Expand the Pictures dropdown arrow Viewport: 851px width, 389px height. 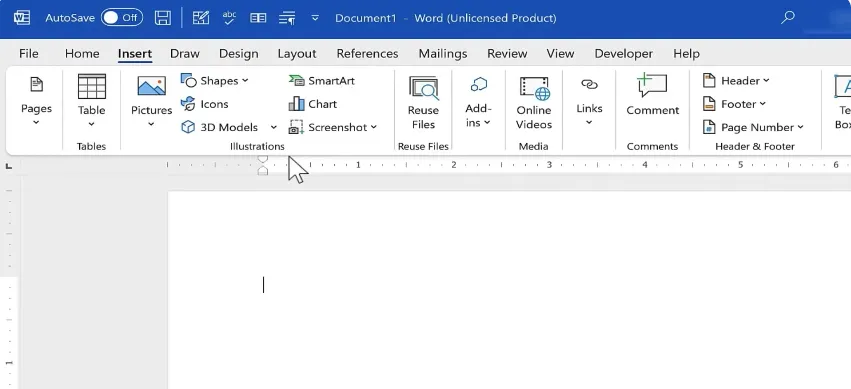tap(151, 124)
